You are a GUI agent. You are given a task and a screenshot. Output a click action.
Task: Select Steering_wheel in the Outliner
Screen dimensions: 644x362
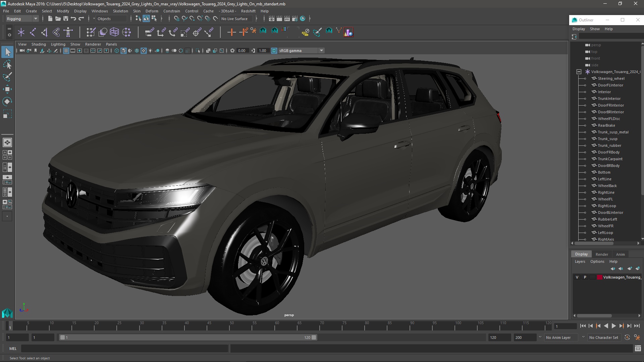coord(611,78)
